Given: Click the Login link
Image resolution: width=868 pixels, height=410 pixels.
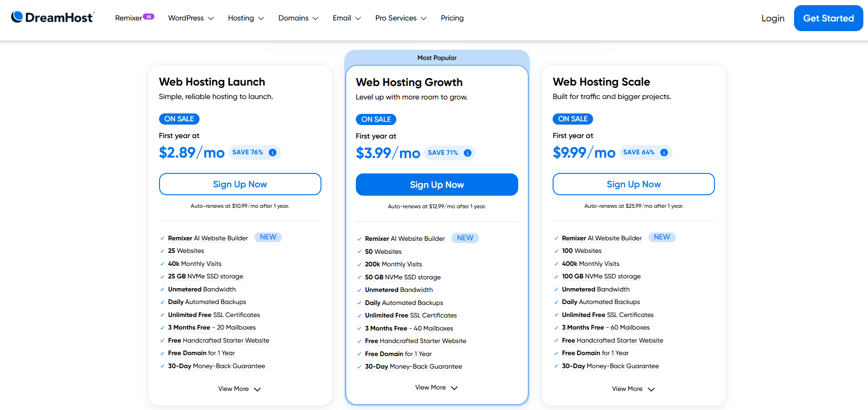Looking at the screenshot, I should coord(773,18).
